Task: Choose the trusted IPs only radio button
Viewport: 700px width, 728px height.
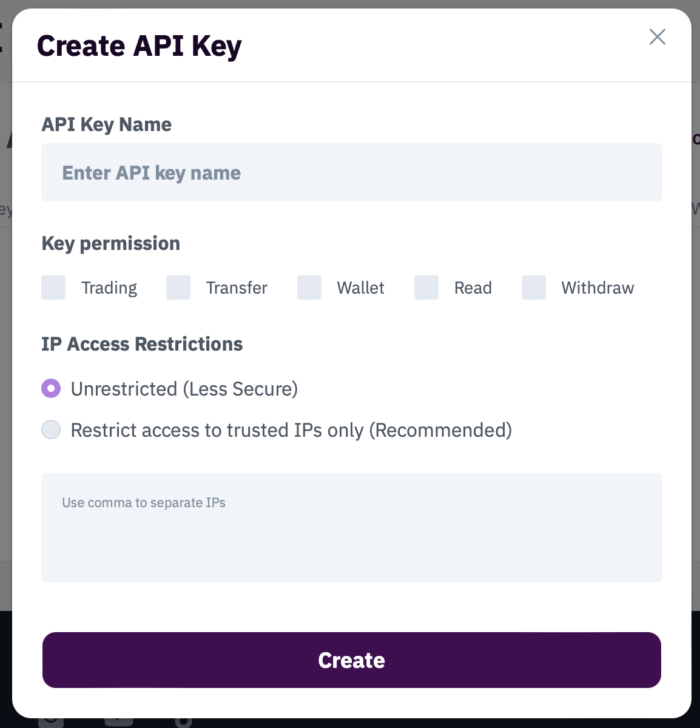Action: [x=51, y=430]
